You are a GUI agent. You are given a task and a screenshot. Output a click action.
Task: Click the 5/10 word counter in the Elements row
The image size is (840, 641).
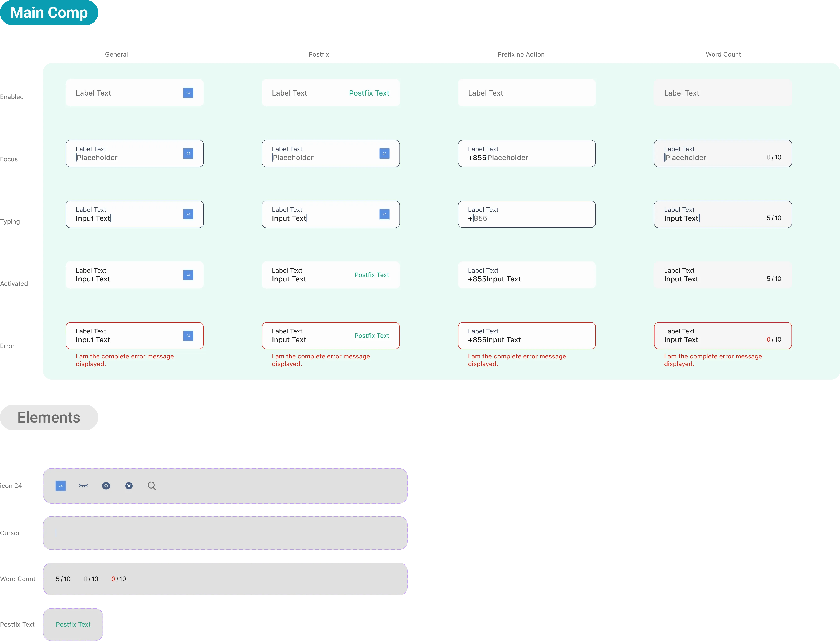click(x=63, y=579)
